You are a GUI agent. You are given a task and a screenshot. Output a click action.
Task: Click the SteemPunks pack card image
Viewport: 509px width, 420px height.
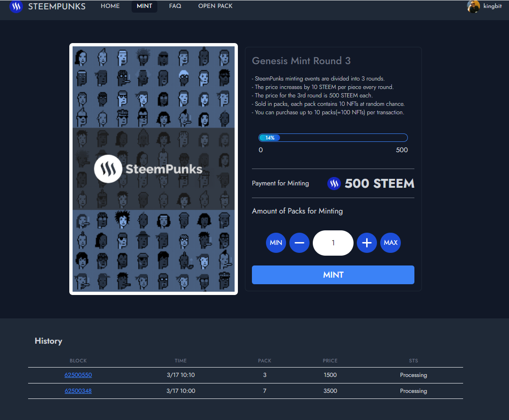click(154, 169)
